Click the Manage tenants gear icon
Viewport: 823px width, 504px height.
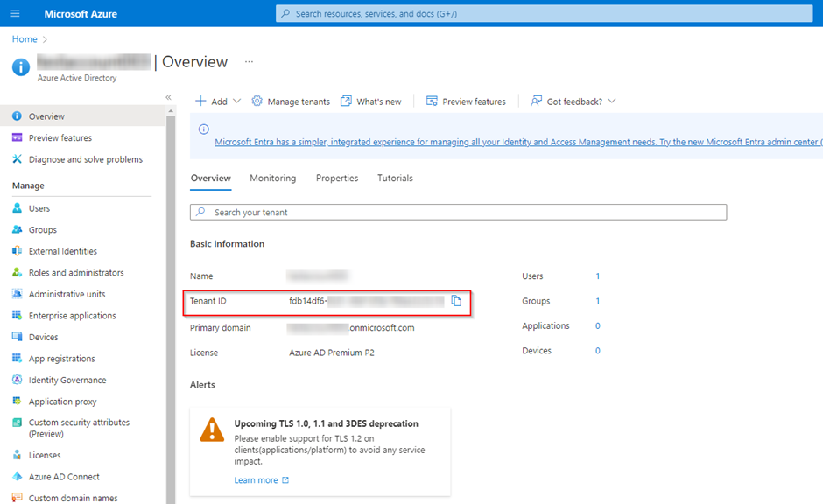[257, 101]
